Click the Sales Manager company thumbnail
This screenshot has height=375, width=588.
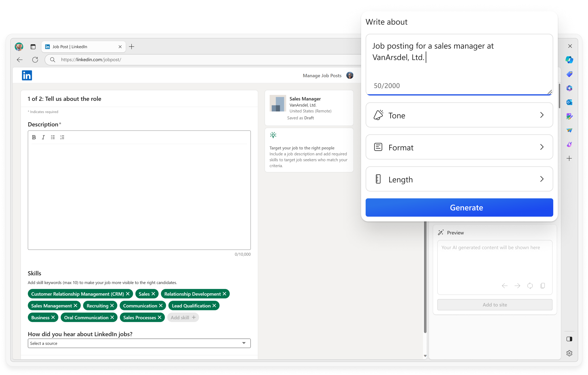[278, 103]
